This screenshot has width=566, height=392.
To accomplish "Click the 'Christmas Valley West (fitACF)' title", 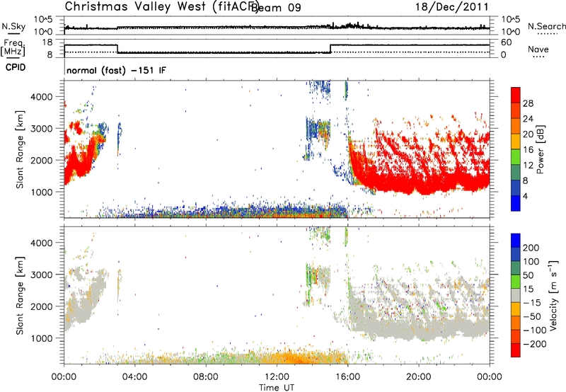I will tap(161, 7).
